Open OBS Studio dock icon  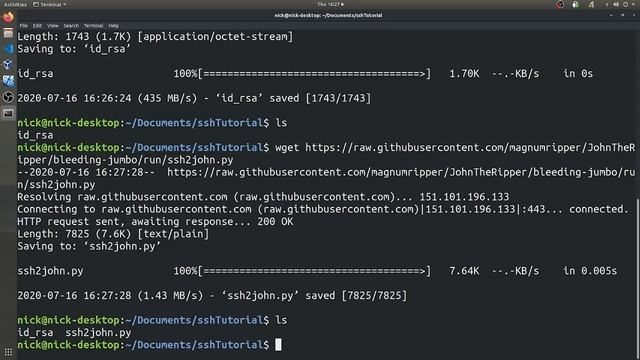click(8, 97)
